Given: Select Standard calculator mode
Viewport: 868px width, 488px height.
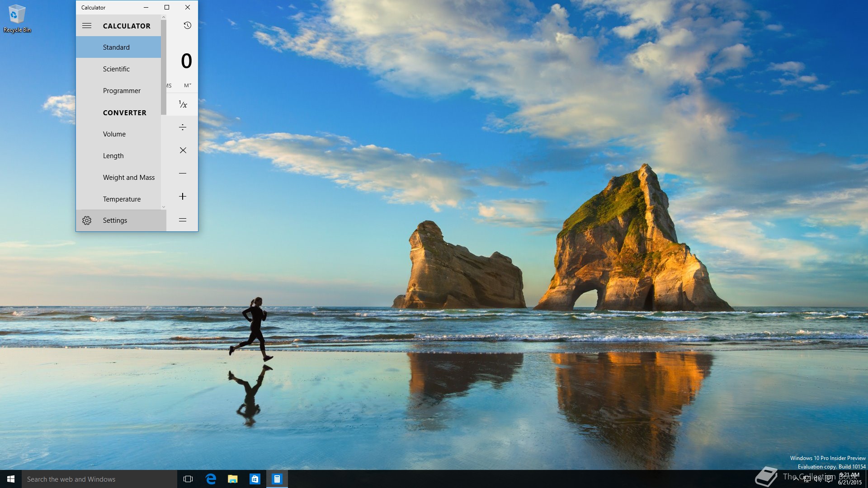Looking at the screenshot, I should click(x=118, y=47).
